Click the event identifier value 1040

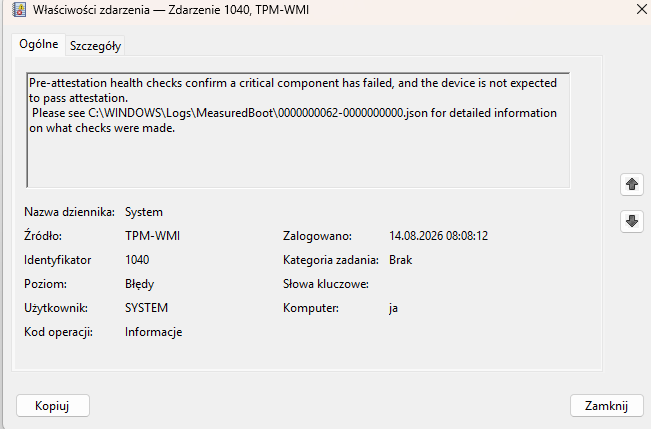click(x=137, y=260)
